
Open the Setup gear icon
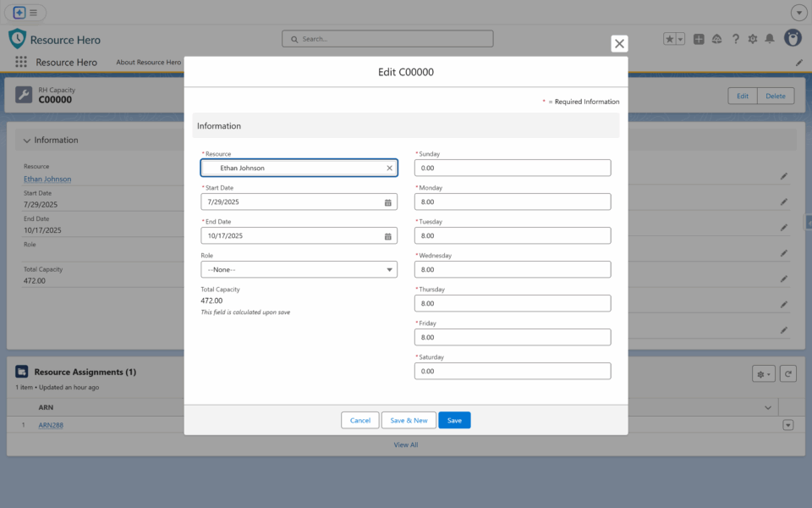(x=753, y=39)
